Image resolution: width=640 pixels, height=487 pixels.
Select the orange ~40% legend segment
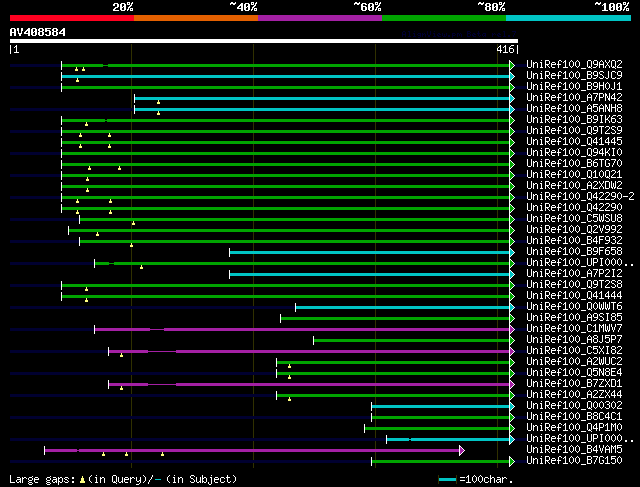pyautogui.click(x=196, y=18)
